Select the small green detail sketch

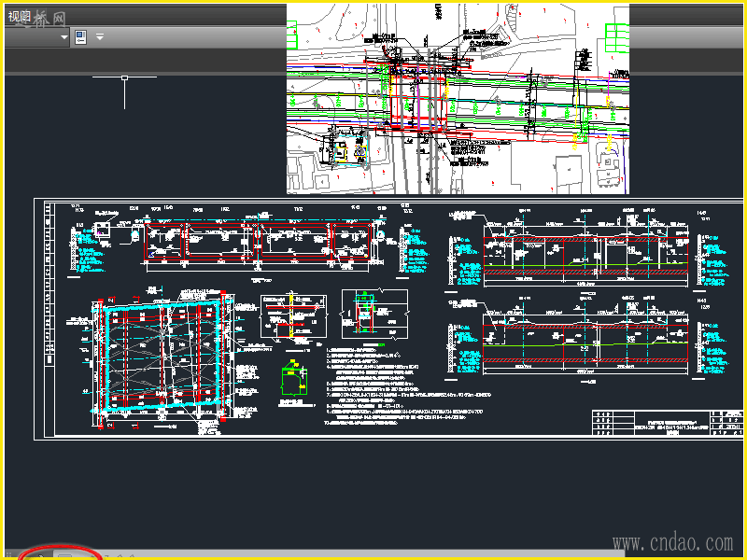coord(294,379)
